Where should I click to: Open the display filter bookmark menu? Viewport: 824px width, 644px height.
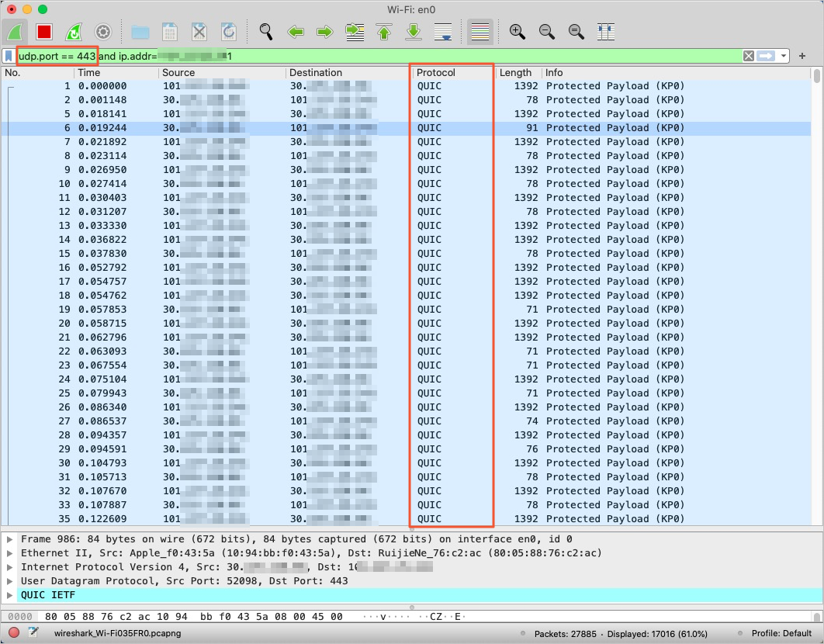[x=9, y=56]
